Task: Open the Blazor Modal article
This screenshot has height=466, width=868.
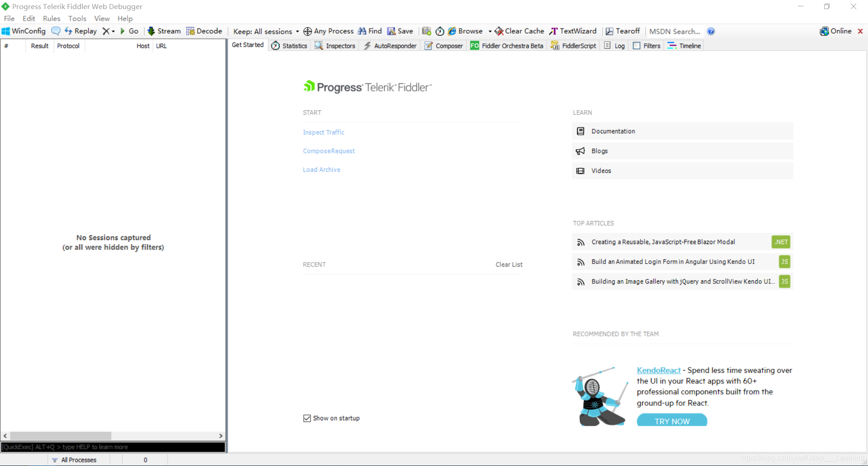Action: pos(682,242)
